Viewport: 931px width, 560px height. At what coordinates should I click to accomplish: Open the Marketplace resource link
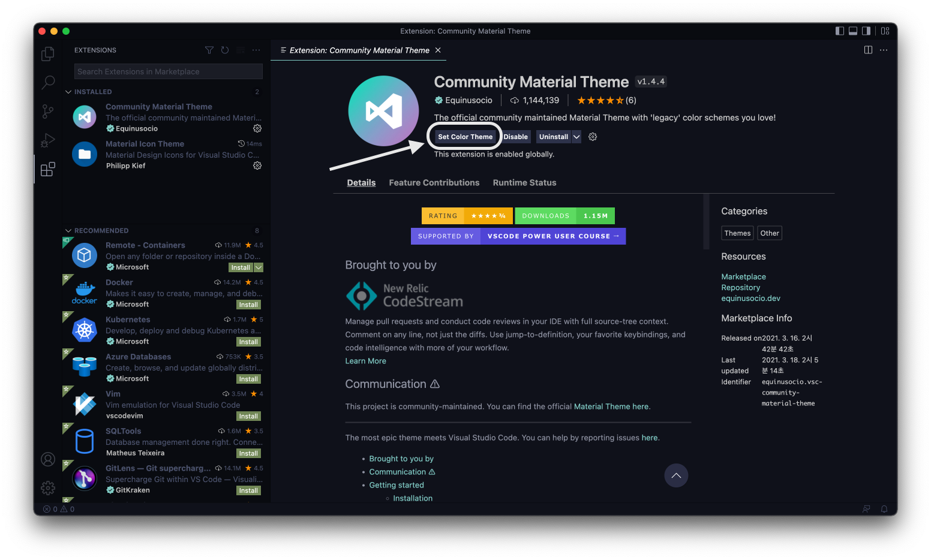tap(743, 276)
